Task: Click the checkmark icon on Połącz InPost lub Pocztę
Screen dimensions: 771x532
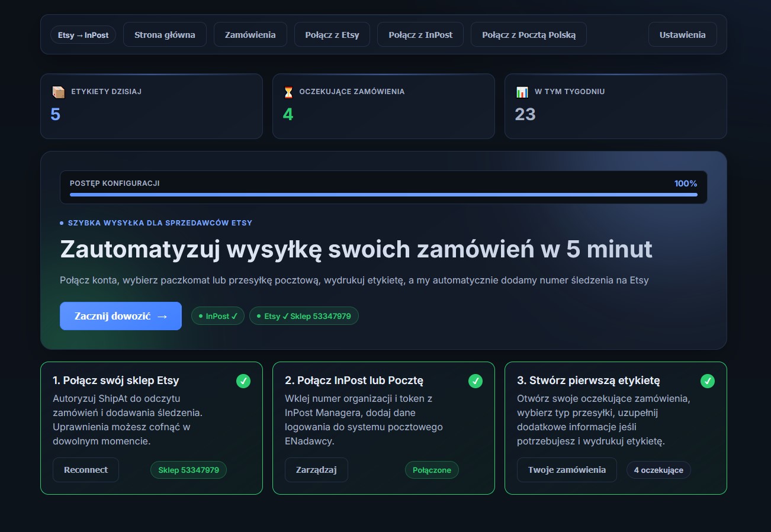Action: pyautogui.click(x=476, y=381)
